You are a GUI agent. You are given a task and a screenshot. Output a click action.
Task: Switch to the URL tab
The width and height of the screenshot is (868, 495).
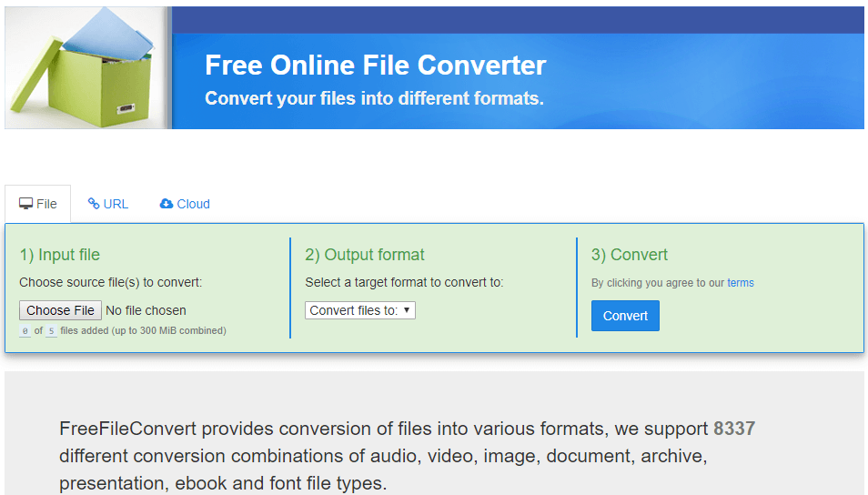tap(108, 204)
